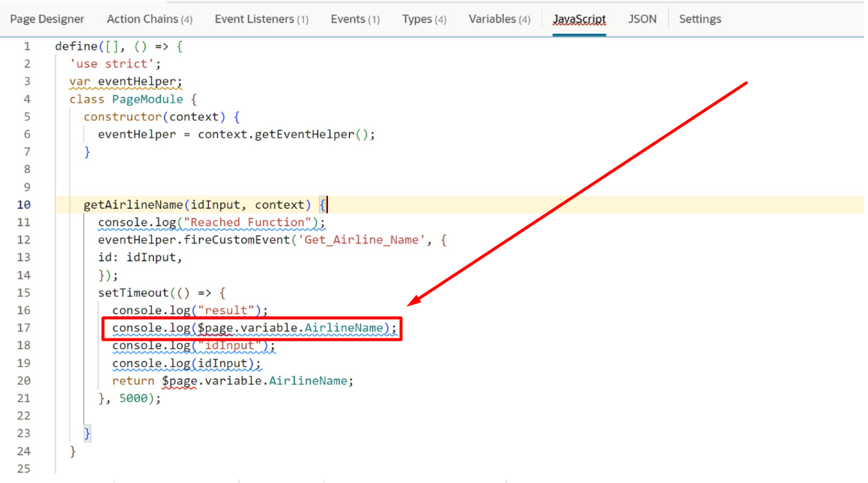This screenshot has height=483, width=868.
Task: Click setTimeout on line 15
Action: (133, 293)
